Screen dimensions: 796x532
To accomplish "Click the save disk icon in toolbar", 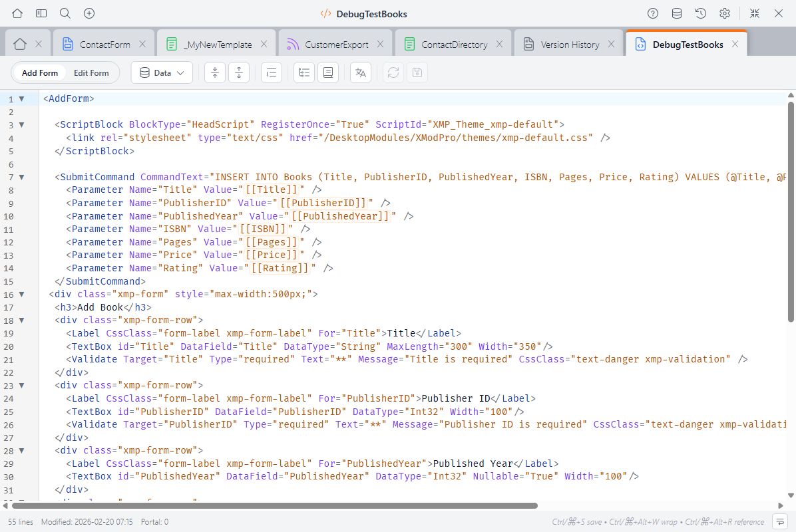I will point(417,72).
